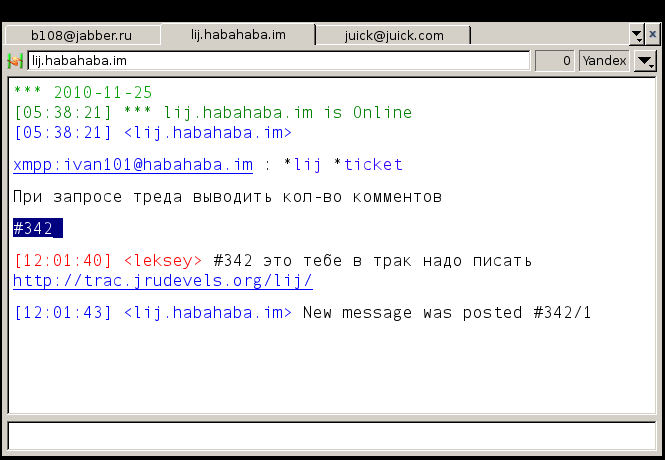Click the <leksey> nickname
665x460 pixels.
click(x=163, y=260)
